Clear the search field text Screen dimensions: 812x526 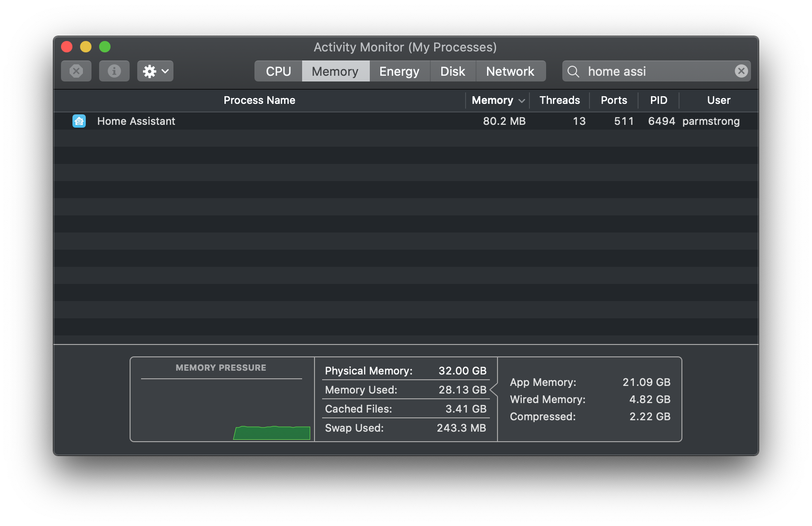(x=741, y=71)
